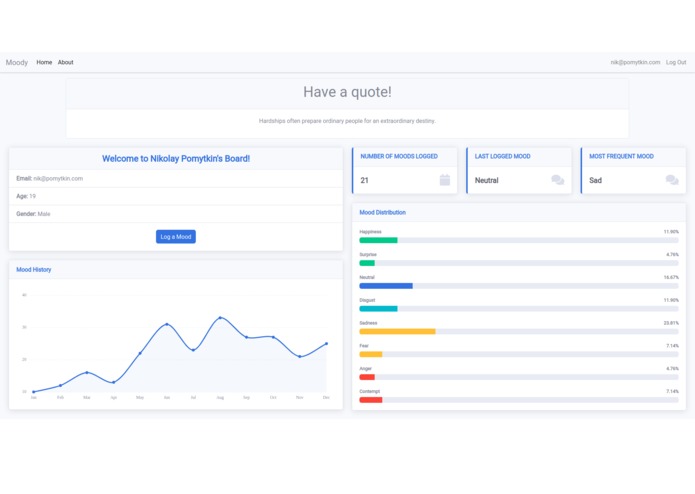The image size is (695, 494).
Task: Click the Happiness progress bar
Action: point(519,240)
